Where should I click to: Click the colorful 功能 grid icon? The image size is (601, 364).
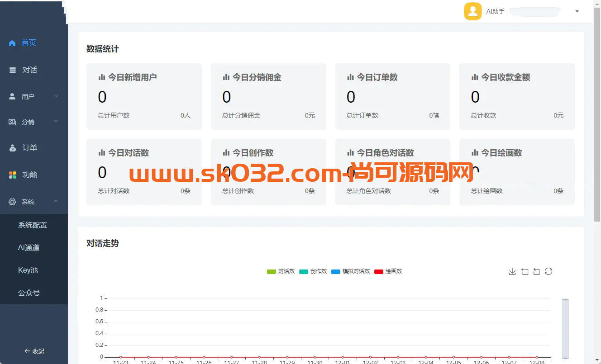click(x=13, y=175)
